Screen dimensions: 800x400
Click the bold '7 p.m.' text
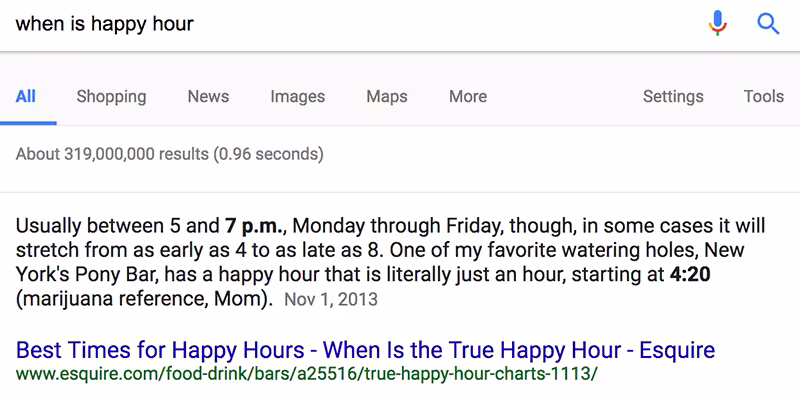[x=255, y=225]
